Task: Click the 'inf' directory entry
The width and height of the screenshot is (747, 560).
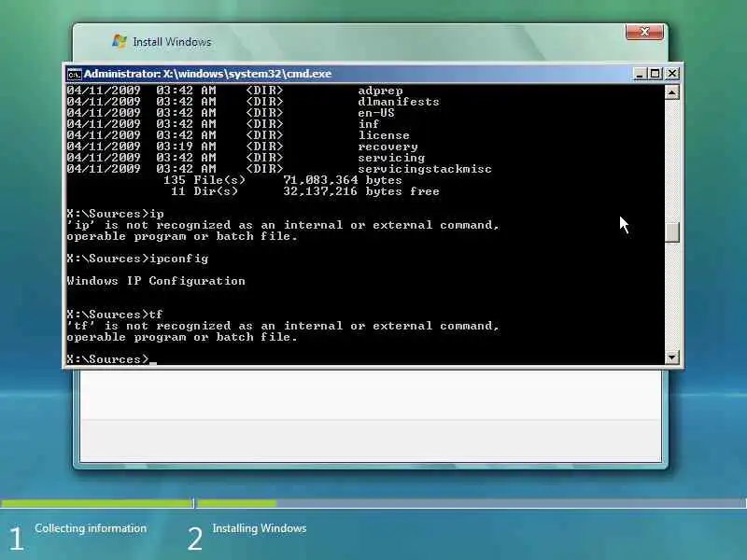Action: click(368, 124)
